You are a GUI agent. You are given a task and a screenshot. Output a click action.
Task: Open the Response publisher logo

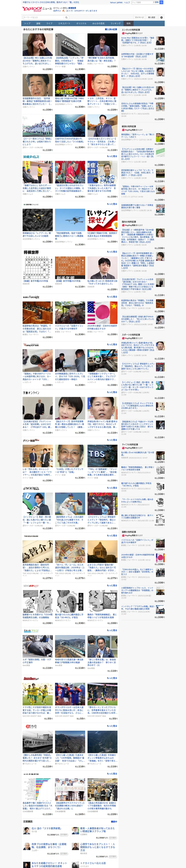point(31,345)
